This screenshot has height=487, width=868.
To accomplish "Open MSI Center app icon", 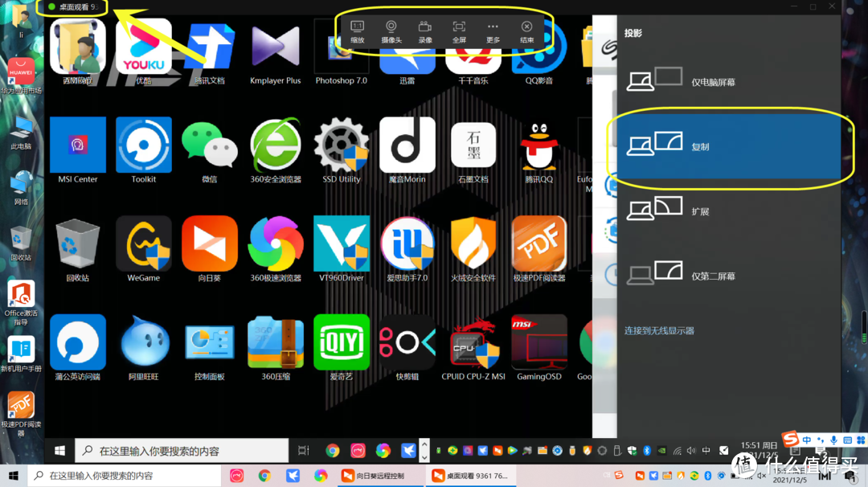I will click(77, 150).
